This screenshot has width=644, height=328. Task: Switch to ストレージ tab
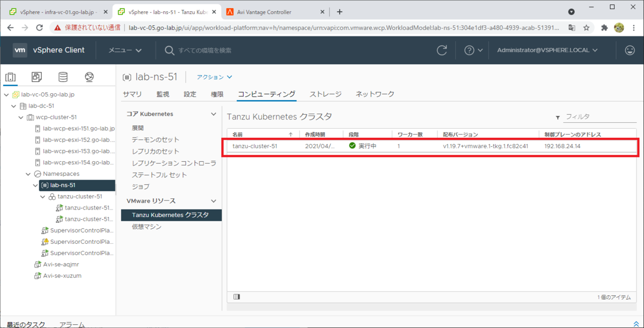point(325,94)
